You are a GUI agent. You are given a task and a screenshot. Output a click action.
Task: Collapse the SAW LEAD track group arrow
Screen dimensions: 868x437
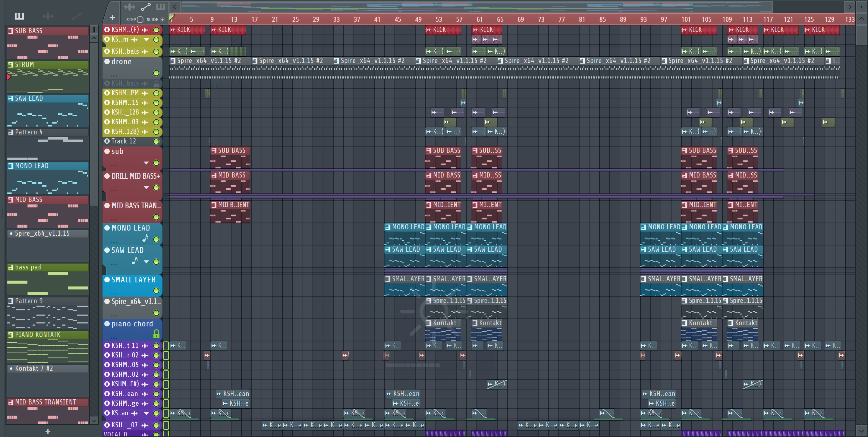point(146,262)
